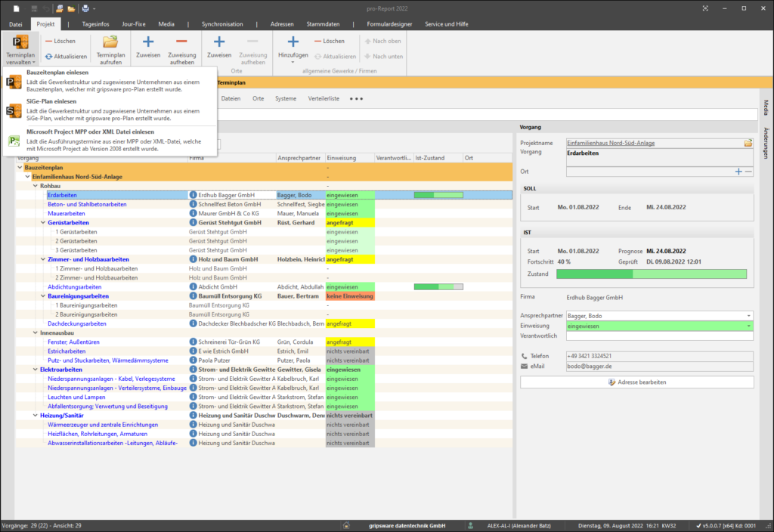Expand the Hinzufügen dropdown button

pos(293,60)
